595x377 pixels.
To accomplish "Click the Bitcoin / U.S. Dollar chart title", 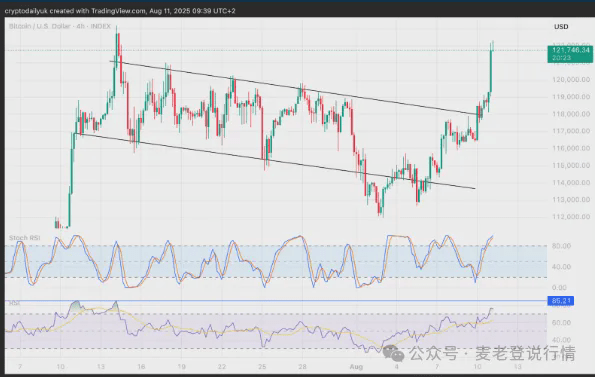I will point(60,26).
